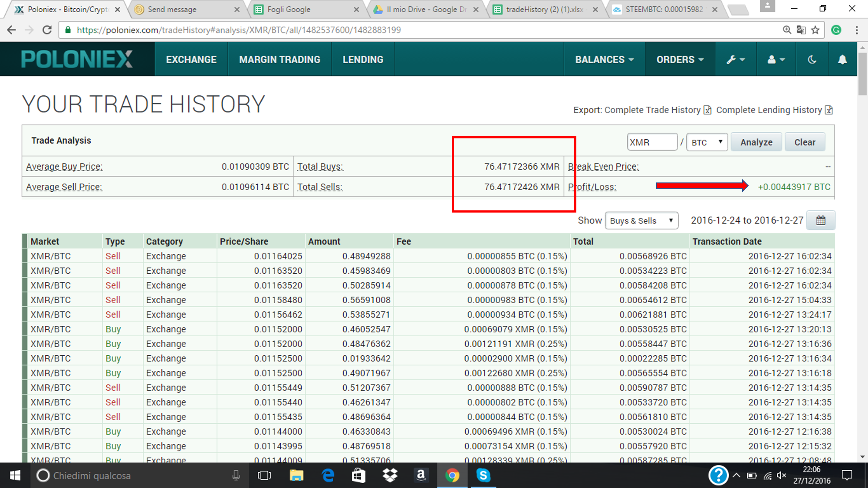The width and height of the screenshot is (868, 488).
Task: Toggle night mode moon icon
Action: point(812,59)
